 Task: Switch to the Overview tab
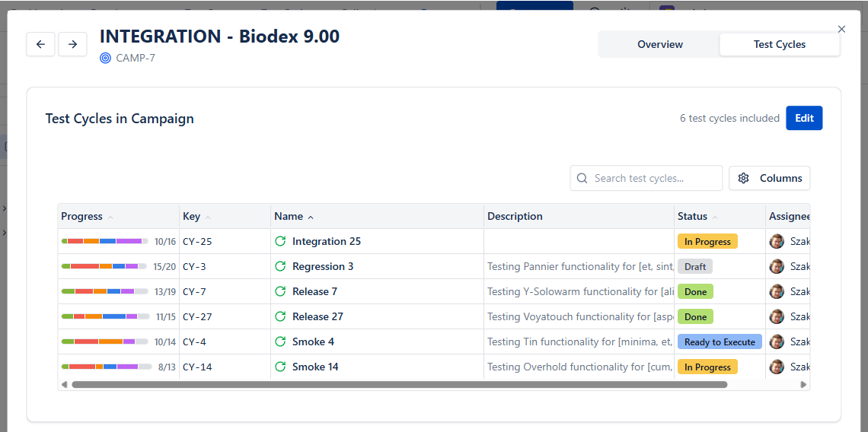(x=659, y=44)
